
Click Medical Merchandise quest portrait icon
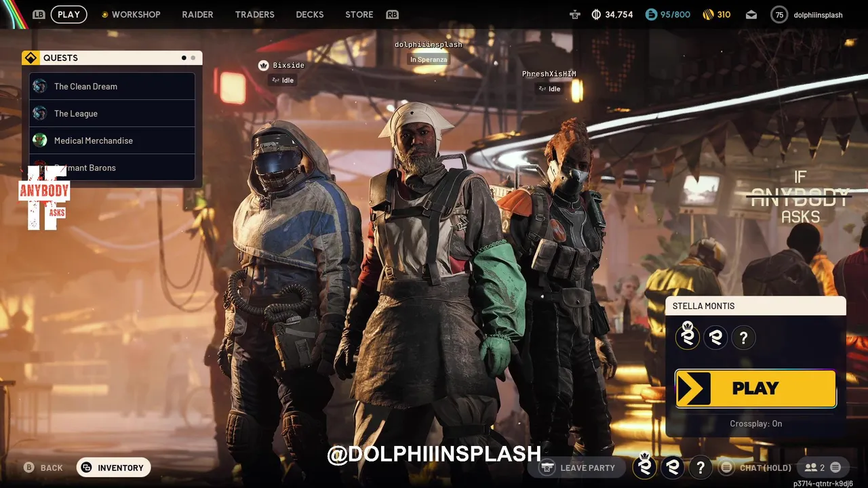(40, 140)
